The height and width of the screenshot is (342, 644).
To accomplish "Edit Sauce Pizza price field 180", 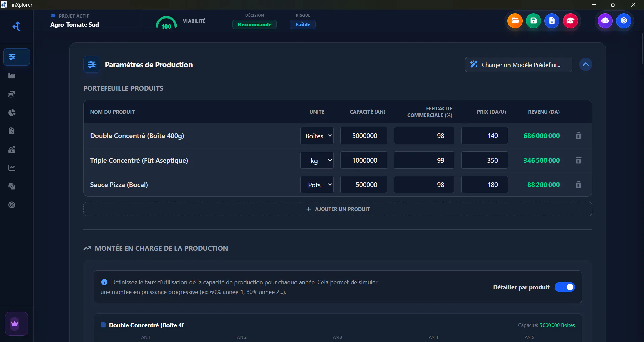I will click(485, 185).
